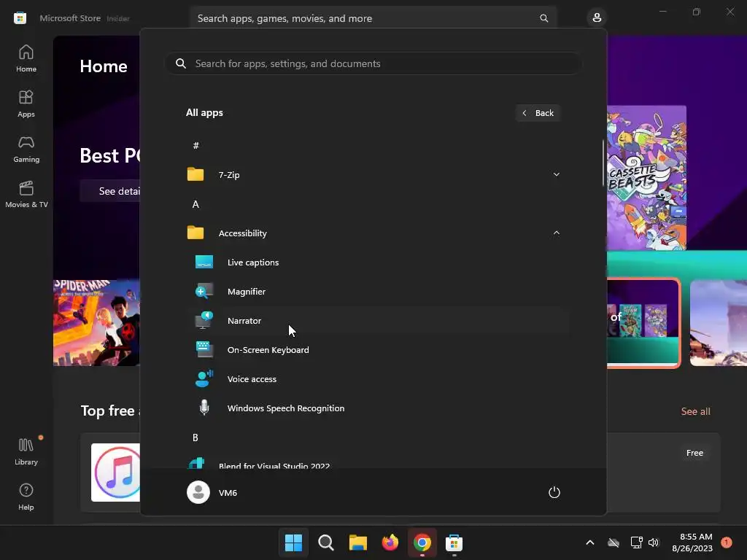Expand the 7-Zip folder

click(374, 175)
